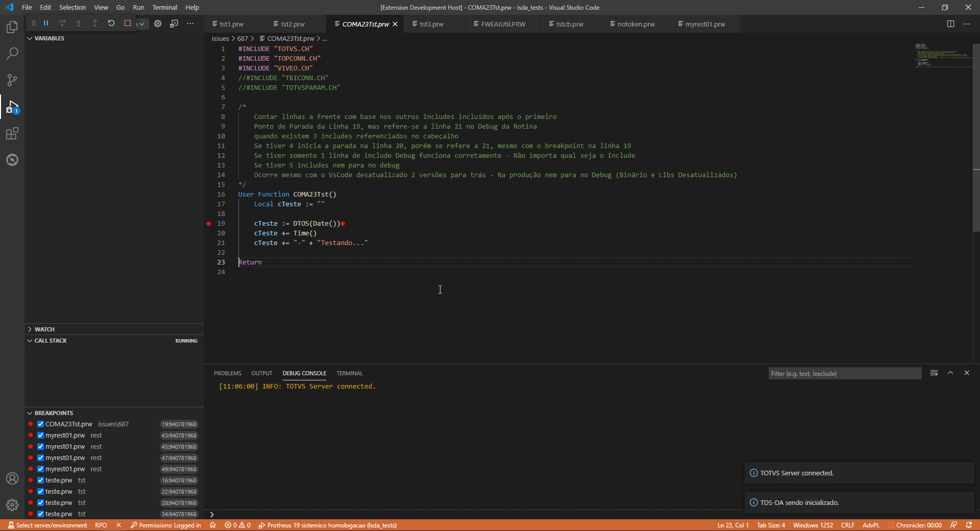Open the Run and Debug sidebar icon
The width and height of the screenshot is (980, 531).
[x=12, y=107]
